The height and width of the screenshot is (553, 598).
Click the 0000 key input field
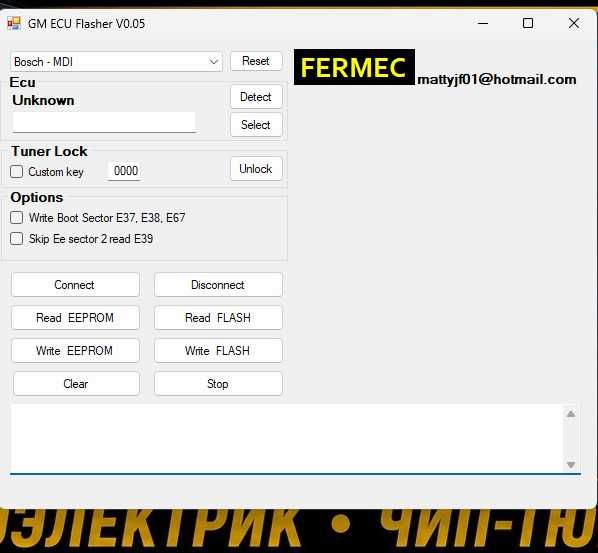click(x=125, y=170)
